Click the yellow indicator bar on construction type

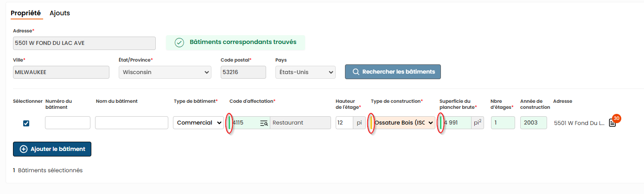(x=371, y=123)
